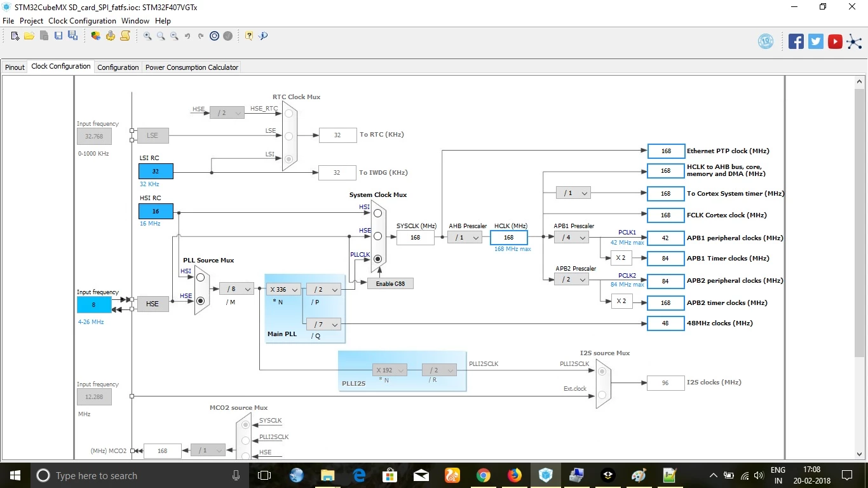Click the blue info bubble icon
The width and height of the screenshot is (868, 488).
(x=263, y=36)
